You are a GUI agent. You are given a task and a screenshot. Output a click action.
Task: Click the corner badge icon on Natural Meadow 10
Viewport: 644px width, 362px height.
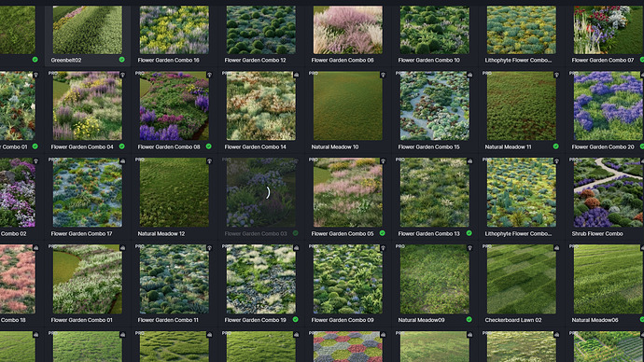click(383, 76)
